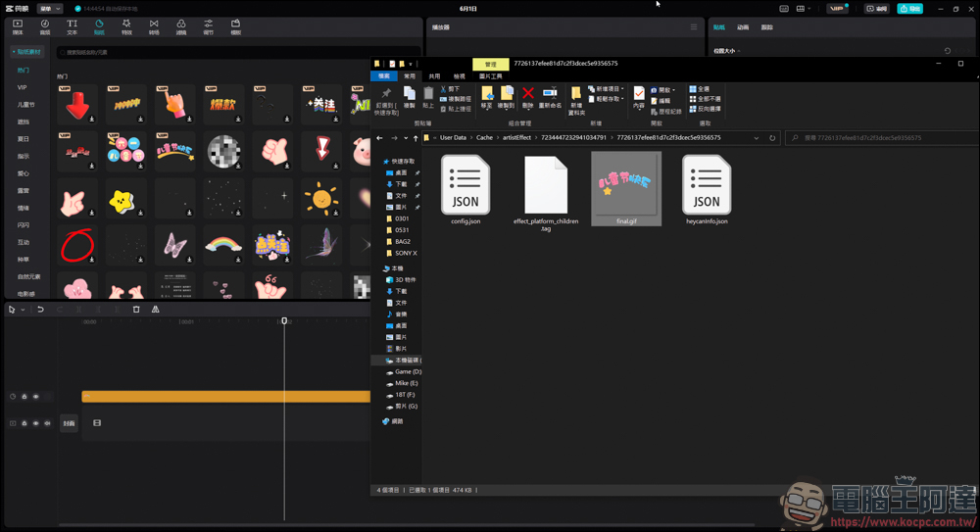Toggle lock on the sticker track
Image resolution: width=980 pixels, height=532 pixels.
tap(24, 397)
